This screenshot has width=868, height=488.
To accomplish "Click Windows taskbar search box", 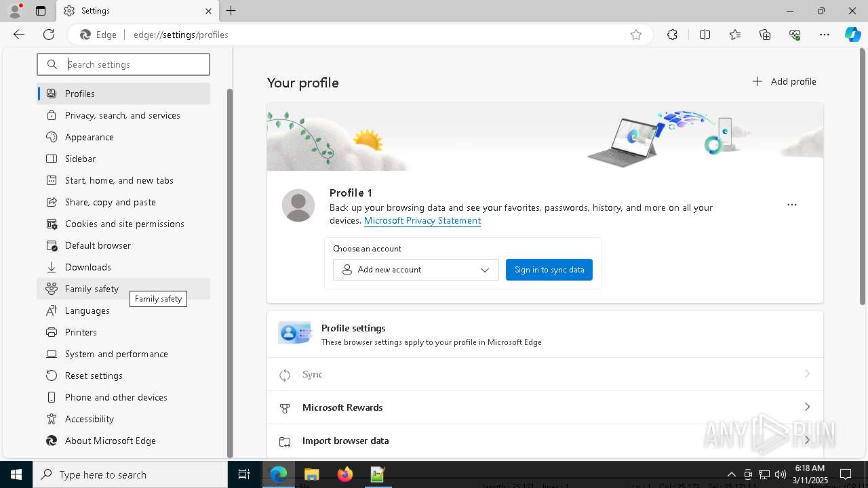I will click(x=130, y=474).
